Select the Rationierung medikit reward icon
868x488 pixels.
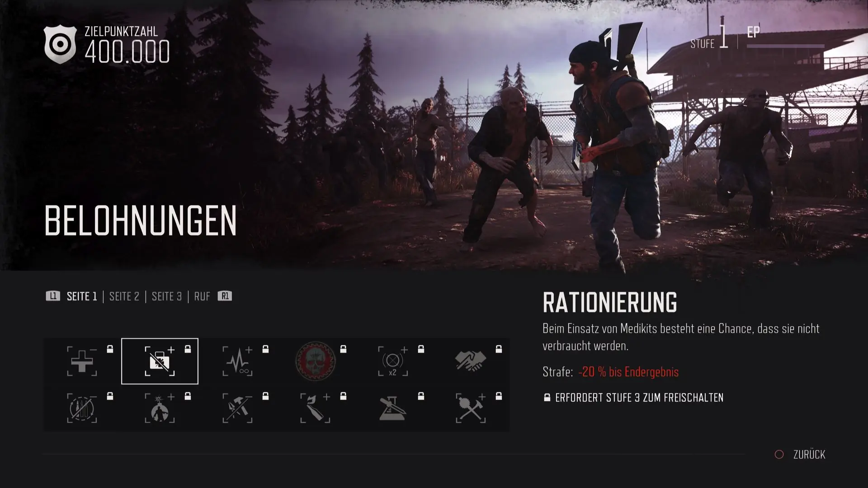tap(160, 361)
